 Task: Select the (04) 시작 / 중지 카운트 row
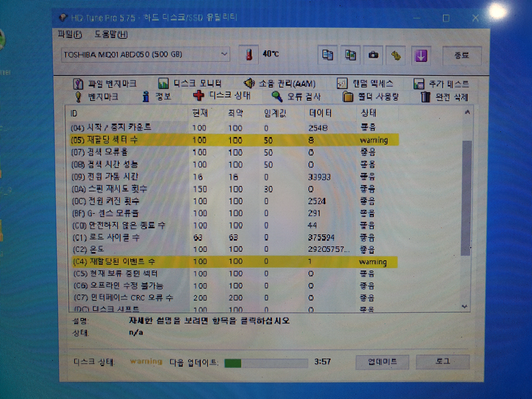pyautogui.click(x=234, y=128)
